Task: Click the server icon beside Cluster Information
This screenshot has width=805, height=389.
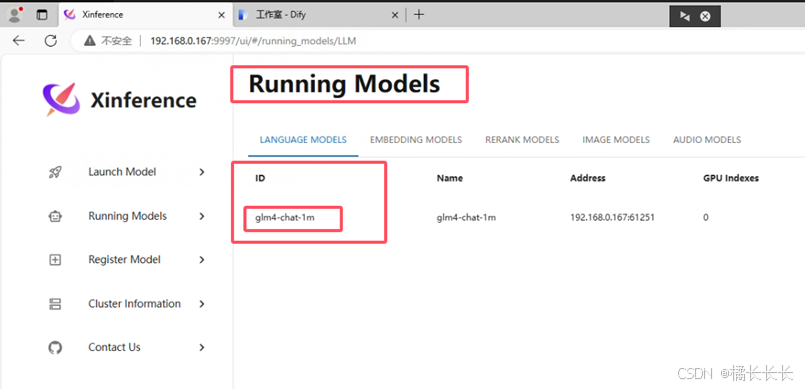Action: (55, 304)
